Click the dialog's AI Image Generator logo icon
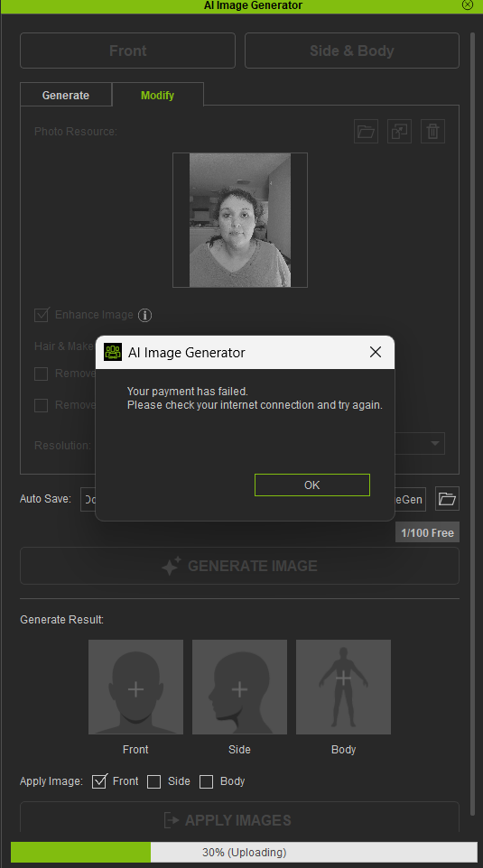The width and height of the screenshot is (483, 868). 113,352
